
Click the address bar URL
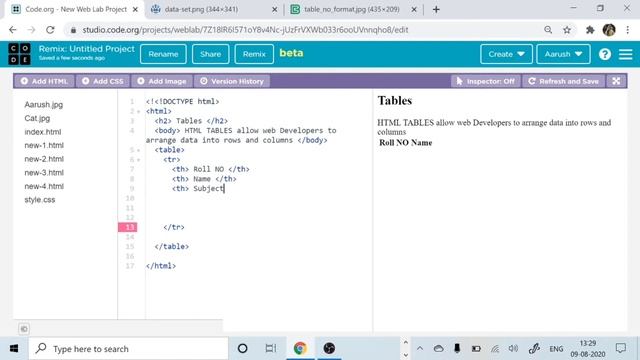[x=245, y=30]
